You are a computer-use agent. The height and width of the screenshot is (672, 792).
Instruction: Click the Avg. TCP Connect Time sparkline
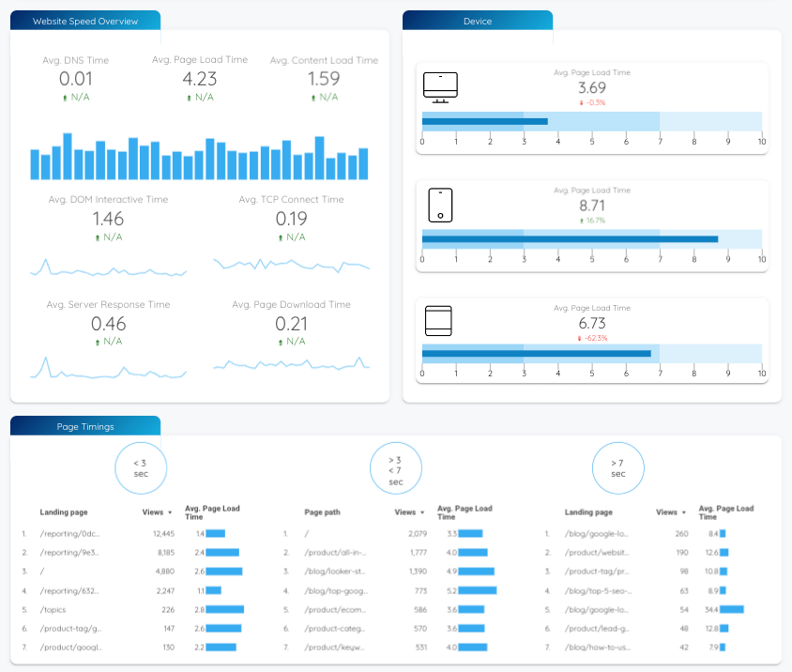[292, 265]
